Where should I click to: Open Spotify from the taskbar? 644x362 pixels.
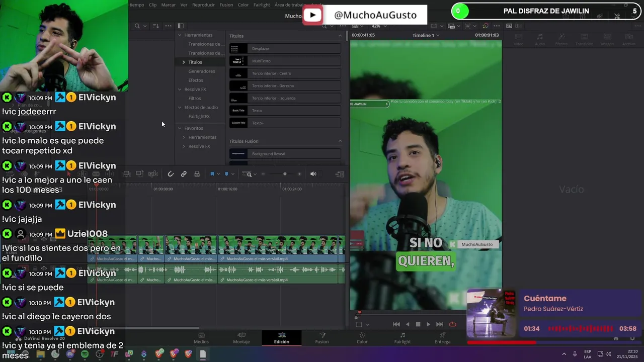tap(85, 354)
